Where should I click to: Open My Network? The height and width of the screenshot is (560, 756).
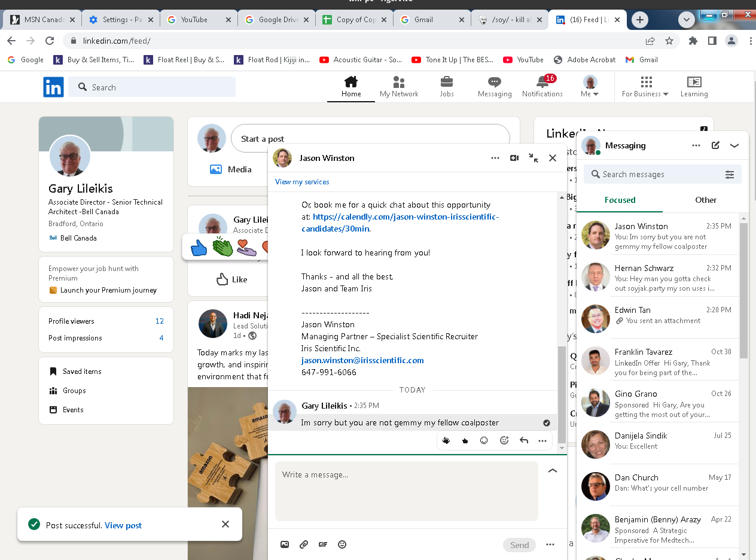click(399, 87)
